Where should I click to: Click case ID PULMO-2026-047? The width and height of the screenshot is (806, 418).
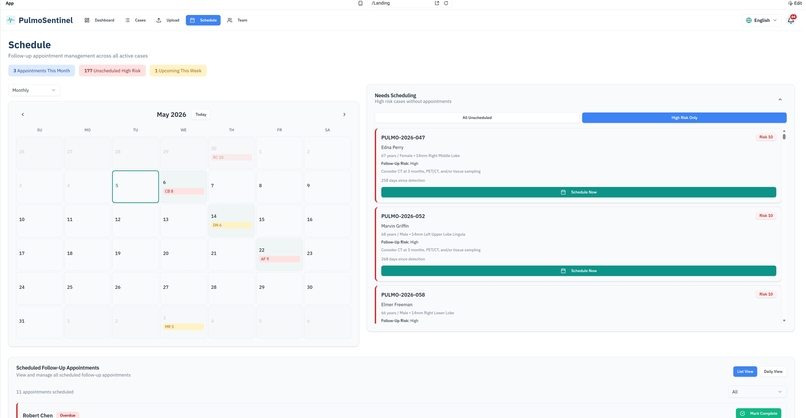402,138
